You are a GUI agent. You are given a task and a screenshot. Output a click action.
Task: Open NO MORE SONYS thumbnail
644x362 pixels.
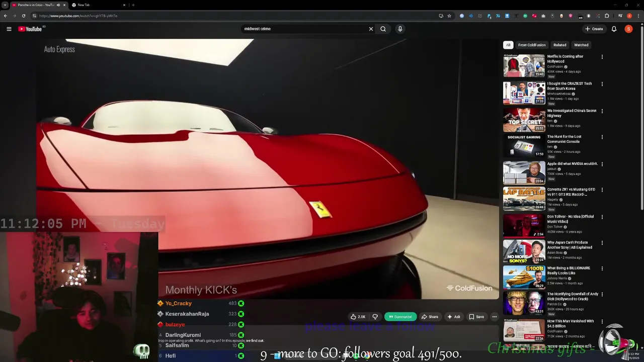tap(524, 251)
